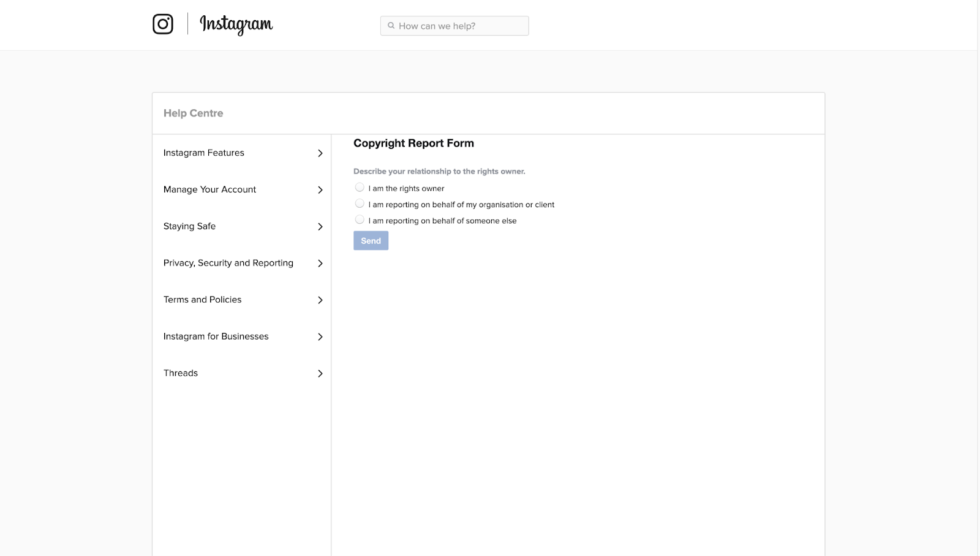Select reporting on behalf of someone else

pyautogui.click(x=360, y=219)
